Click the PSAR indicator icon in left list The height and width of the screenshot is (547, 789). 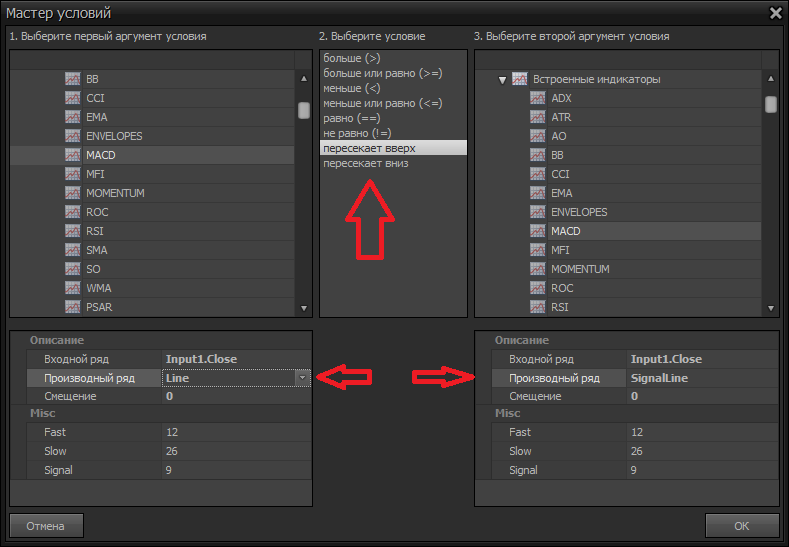(73, 307)
